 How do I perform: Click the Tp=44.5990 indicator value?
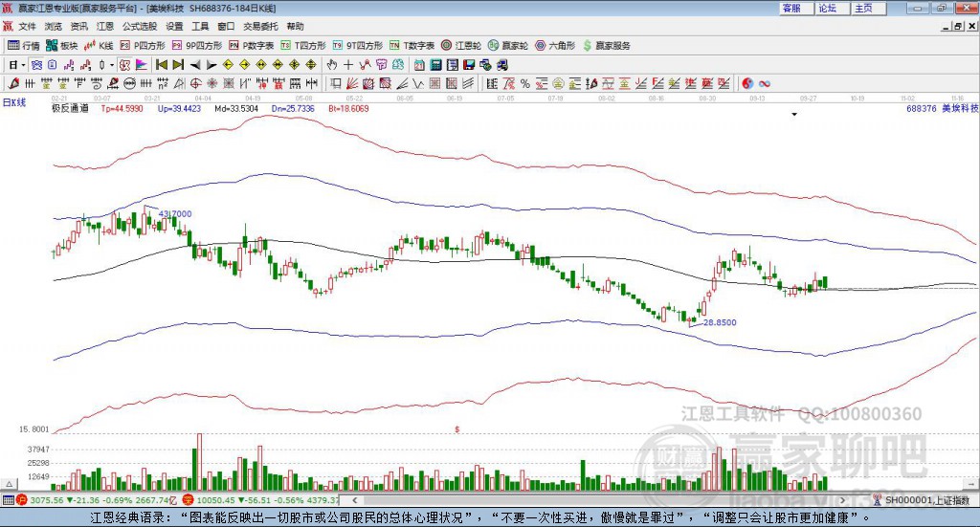pos(122,109)
